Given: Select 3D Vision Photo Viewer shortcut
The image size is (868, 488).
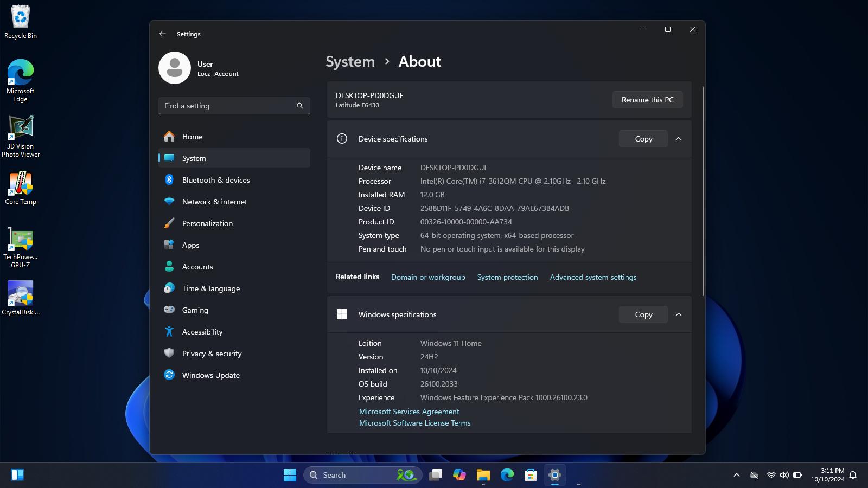Looking at the screenshot, I should click(21, 136).
